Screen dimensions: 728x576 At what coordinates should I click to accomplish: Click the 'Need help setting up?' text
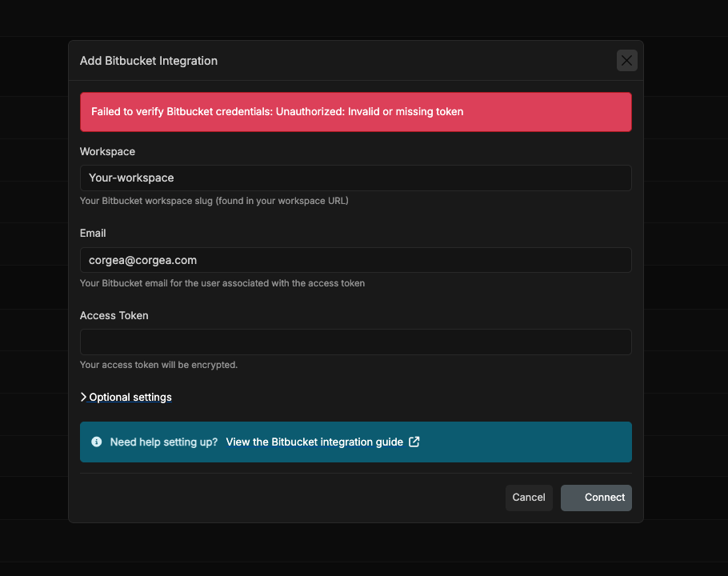[164, 442]
